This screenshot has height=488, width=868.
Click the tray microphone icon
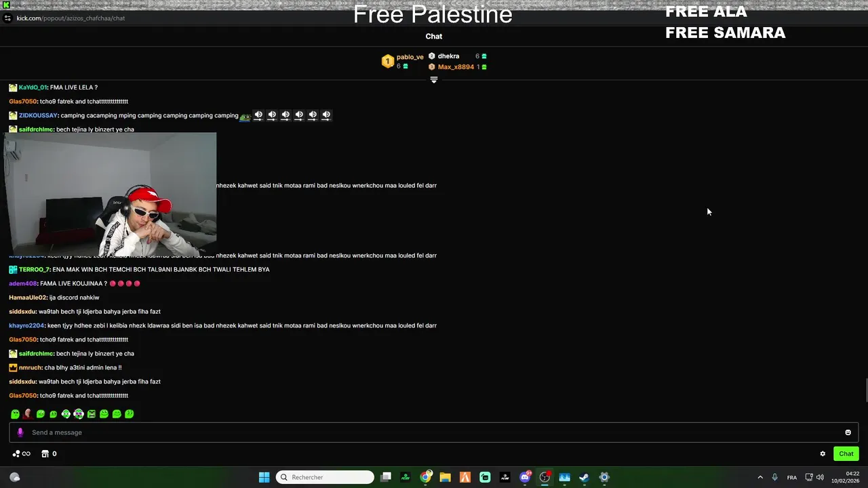(x=774, y=477)
